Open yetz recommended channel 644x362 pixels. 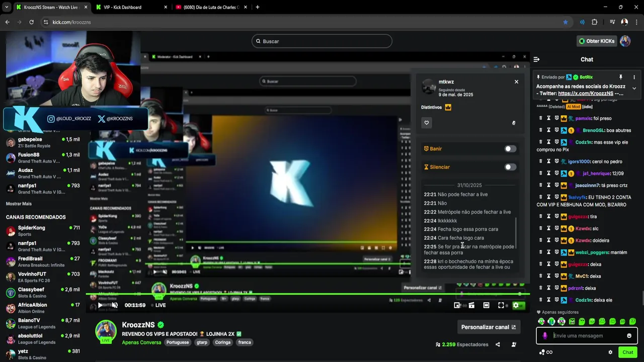(43, 354)
